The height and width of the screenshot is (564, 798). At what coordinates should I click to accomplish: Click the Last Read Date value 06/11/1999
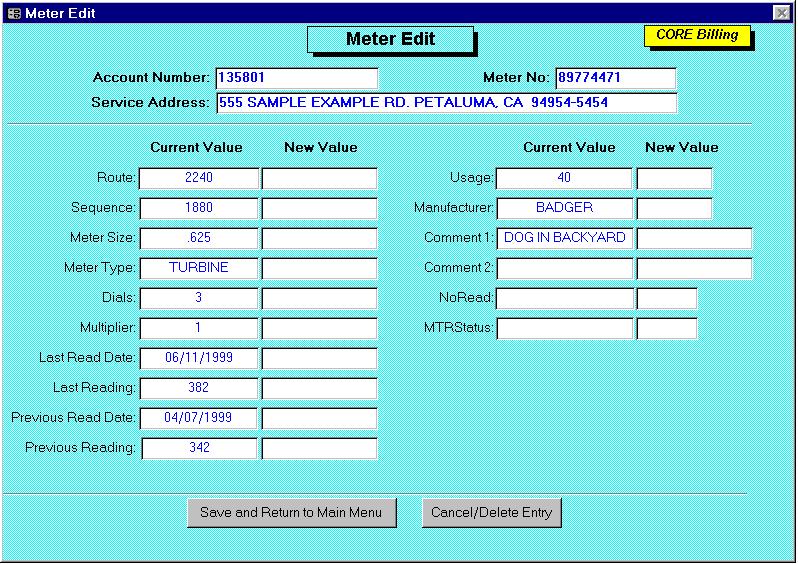(x=199, y=359)
